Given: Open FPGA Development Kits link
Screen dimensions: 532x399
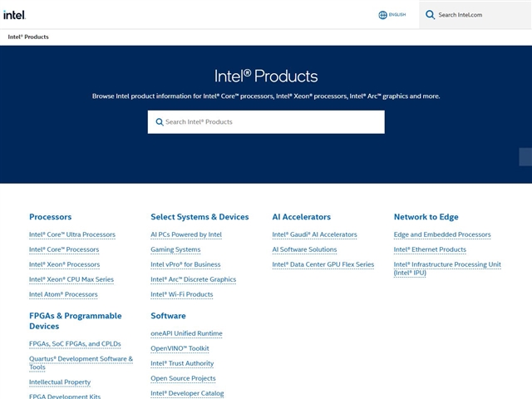Looking at the screenshot, I should coord(65,397).
